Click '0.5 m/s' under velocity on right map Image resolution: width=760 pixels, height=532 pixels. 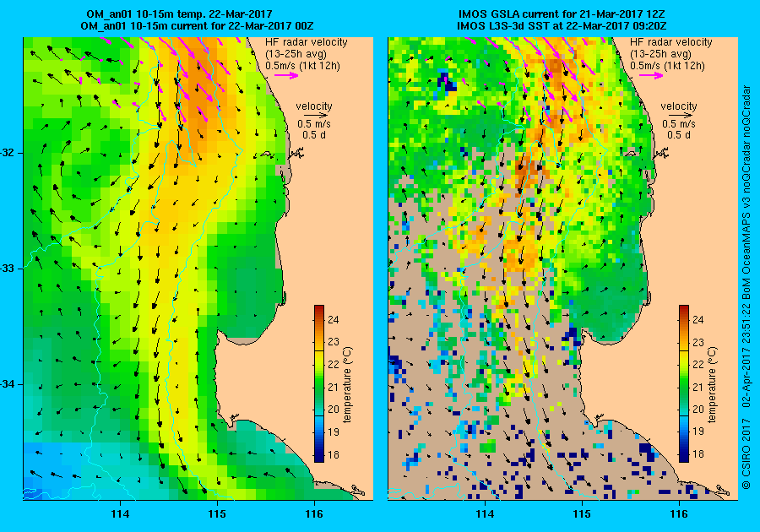[x=679, y=124]
